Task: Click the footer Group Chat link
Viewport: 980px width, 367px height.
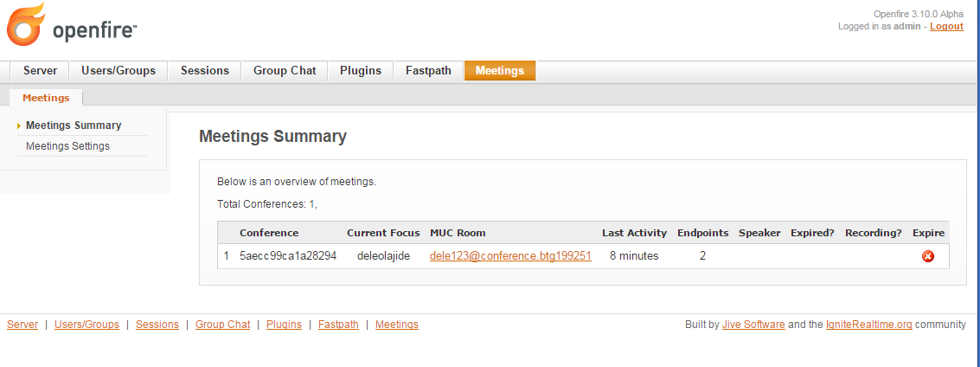Action: pyautogui.click(x=222, y=325)
